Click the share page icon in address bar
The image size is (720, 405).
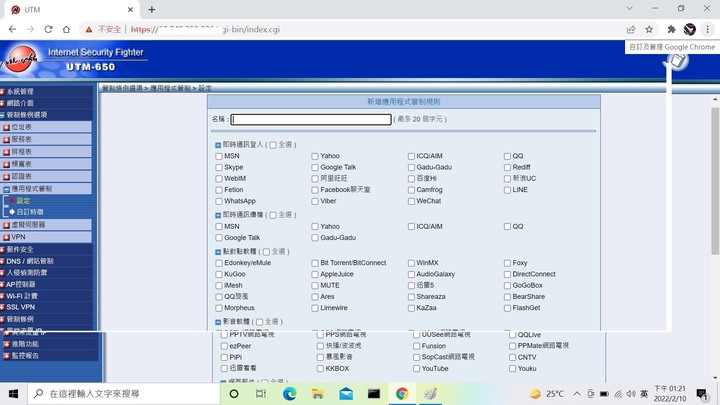(x=631, y=29)
